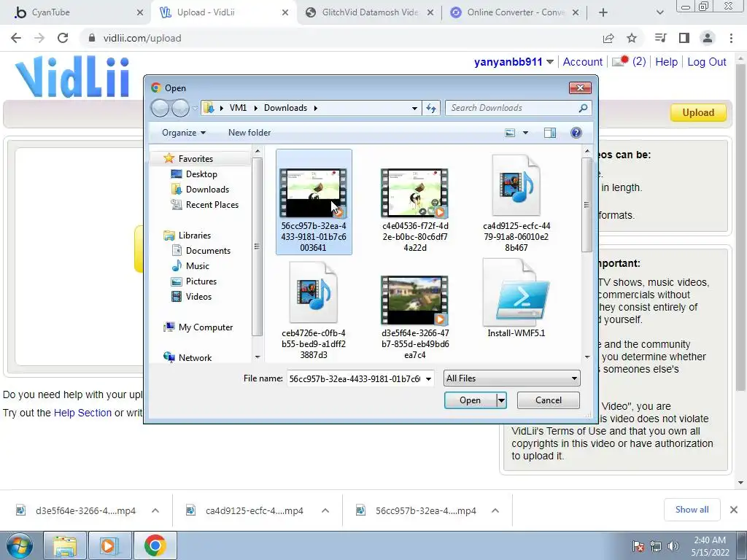Select Documents library
Screen dimensions: 747x560
click(208, 251)
